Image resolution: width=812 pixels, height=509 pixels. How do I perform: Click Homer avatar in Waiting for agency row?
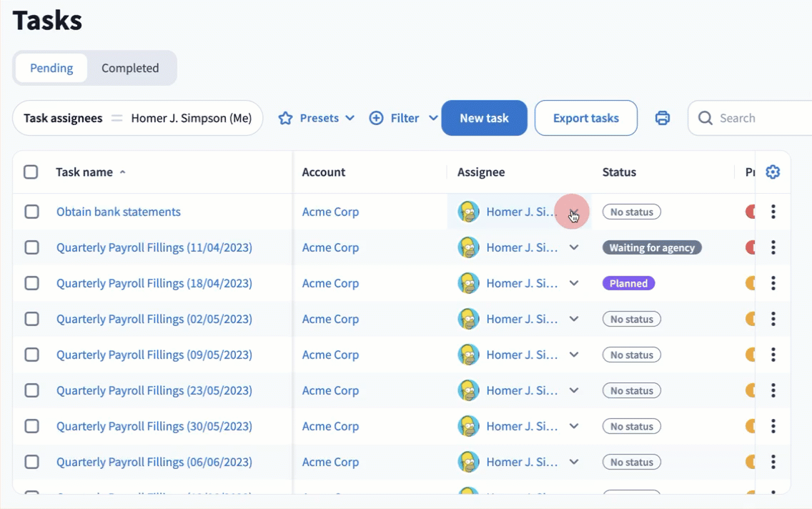click(468, 247)
